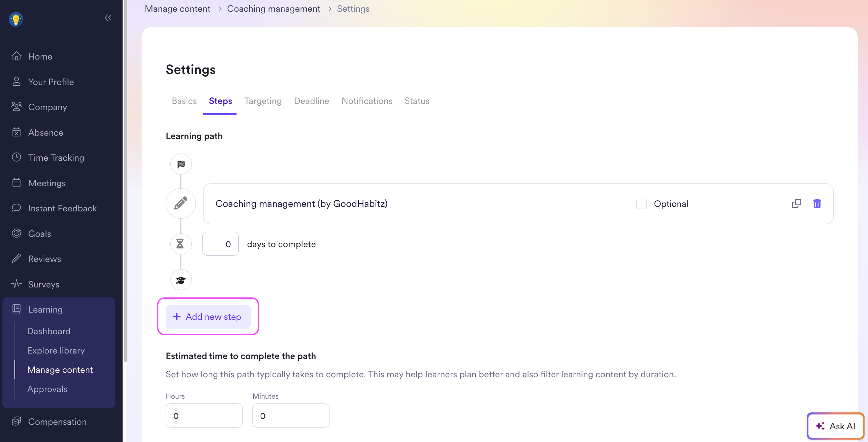Viewport: 868px width, 442px height.
Task: Open the Compensation sidebar section
Action: coord(57,421)
